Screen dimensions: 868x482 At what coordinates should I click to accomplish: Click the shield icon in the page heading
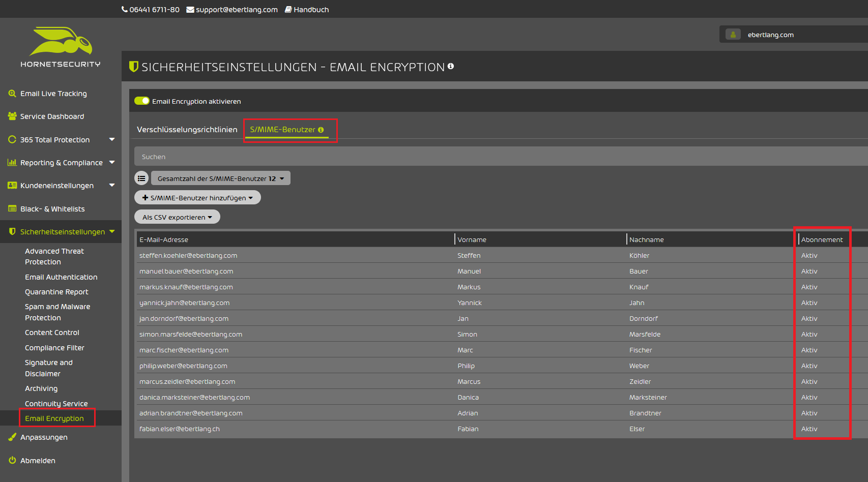pos(134,67)
